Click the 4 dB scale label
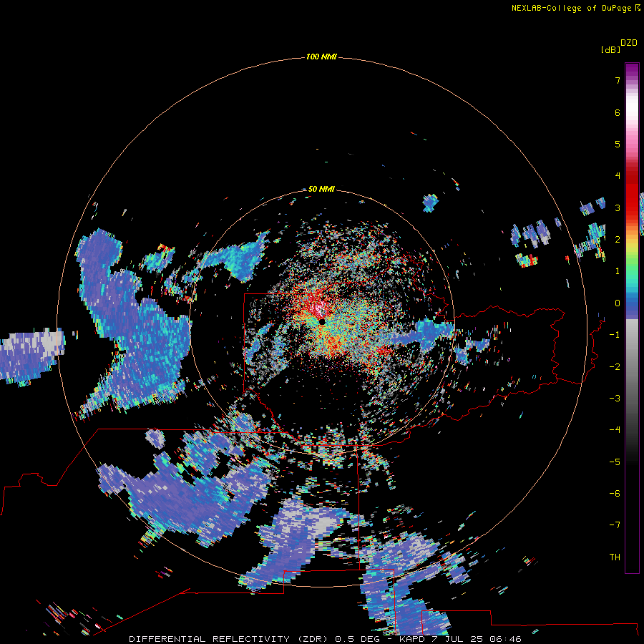The height and width of the screenshot is (644, 644). click(x=618, y=176)
